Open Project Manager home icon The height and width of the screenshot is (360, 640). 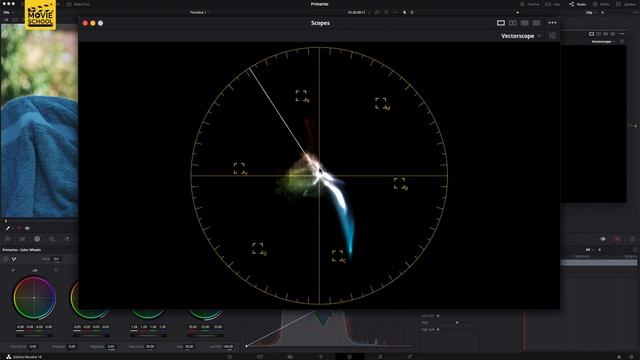(619, 357)
